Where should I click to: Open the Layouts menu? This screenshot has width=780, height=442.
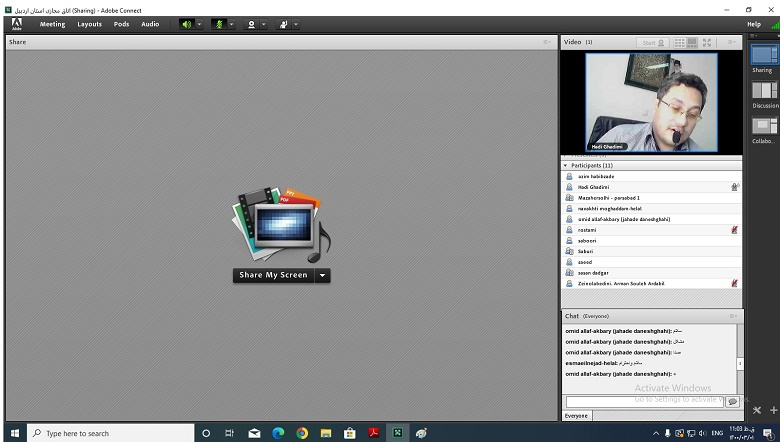pyautogui.click(x=90, y=24)
